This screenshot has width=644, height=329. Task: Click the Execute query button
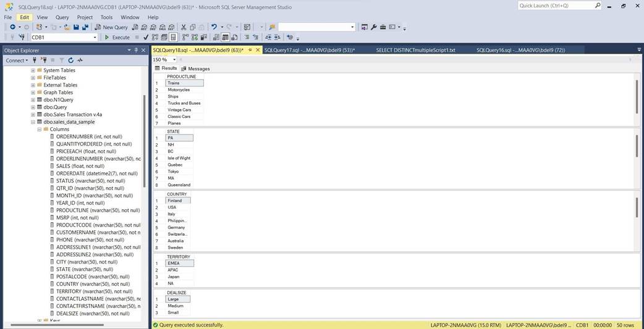117,38
